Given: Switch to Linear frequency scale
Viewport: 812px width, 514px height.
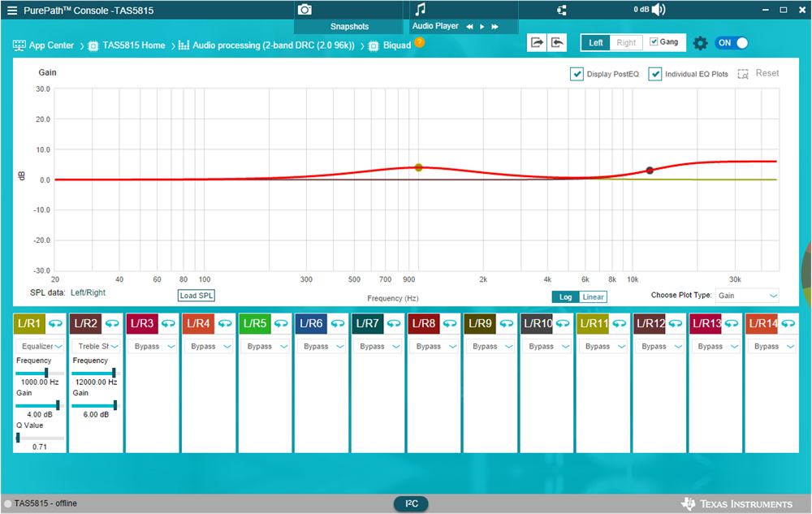Looking at the screenshot, I should click(x=594, y=297).
